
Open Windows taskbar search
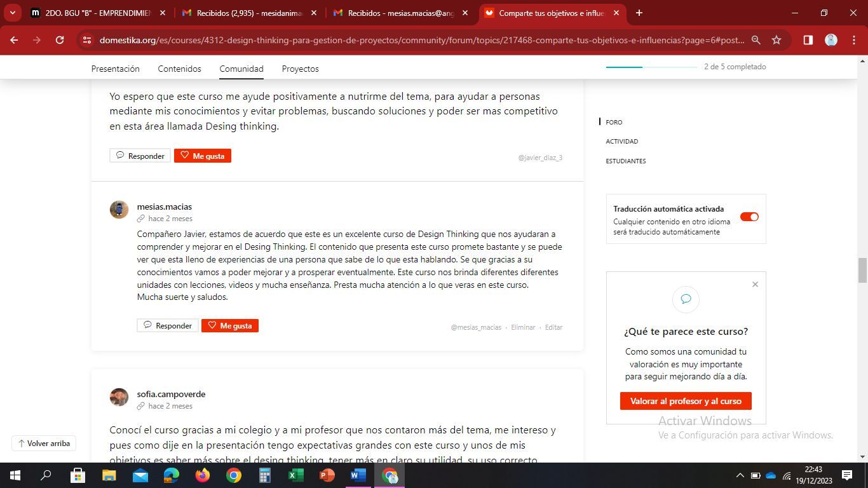click(x=46, y=475)
